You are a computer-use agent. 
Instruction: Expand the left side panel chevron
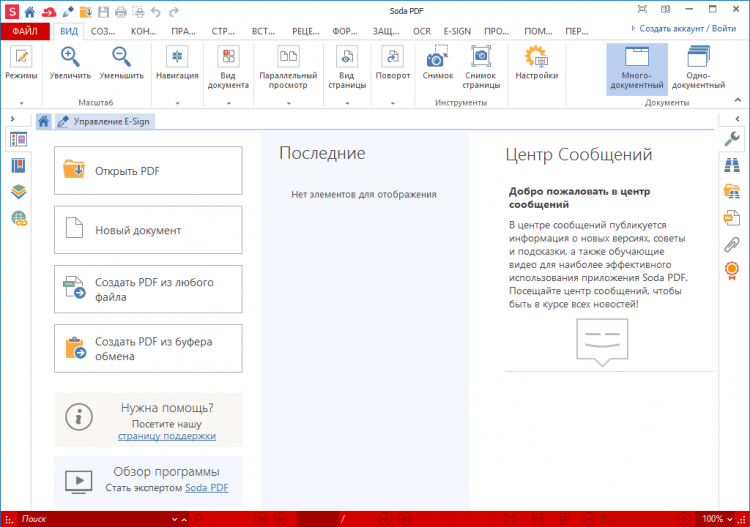click(12, 119)
